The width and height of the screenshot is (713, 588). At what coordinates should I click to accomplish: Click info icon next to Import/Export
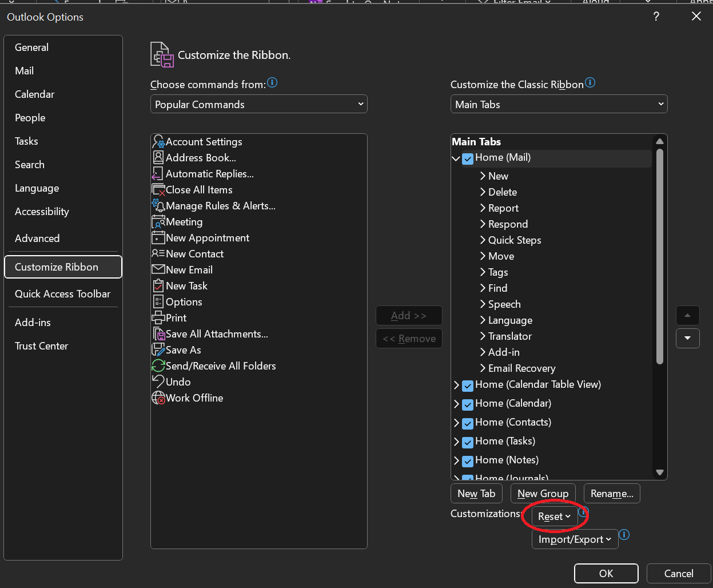(x=624, y=535)
